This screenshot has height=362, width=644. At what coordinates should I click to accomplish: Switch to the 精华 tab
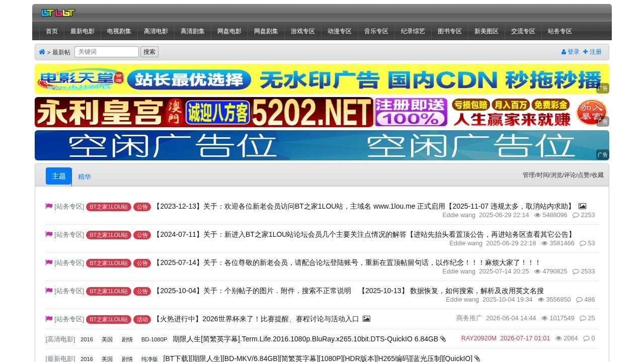tap(85, 177)
